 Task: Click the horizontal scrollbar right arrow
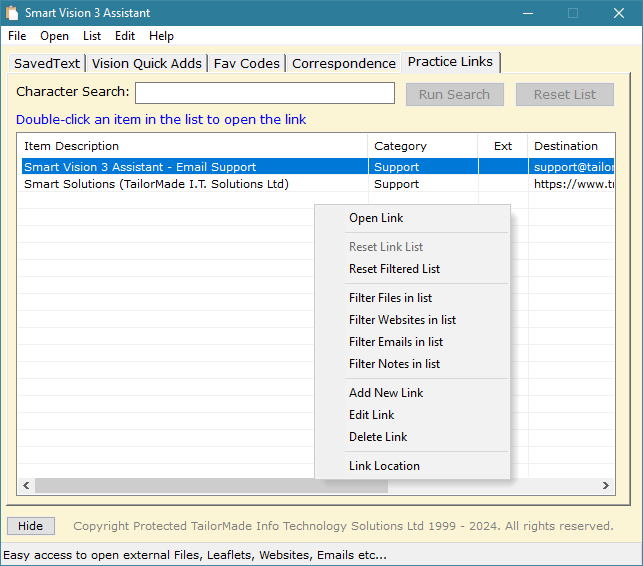pyautogui.click(x=606, y=486)
